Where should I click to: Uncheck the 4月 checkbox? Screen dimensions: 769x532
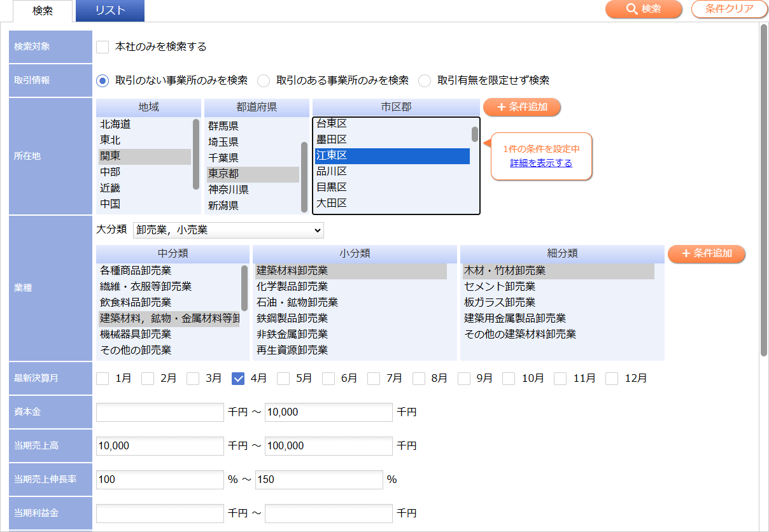(x=238, y=379)
